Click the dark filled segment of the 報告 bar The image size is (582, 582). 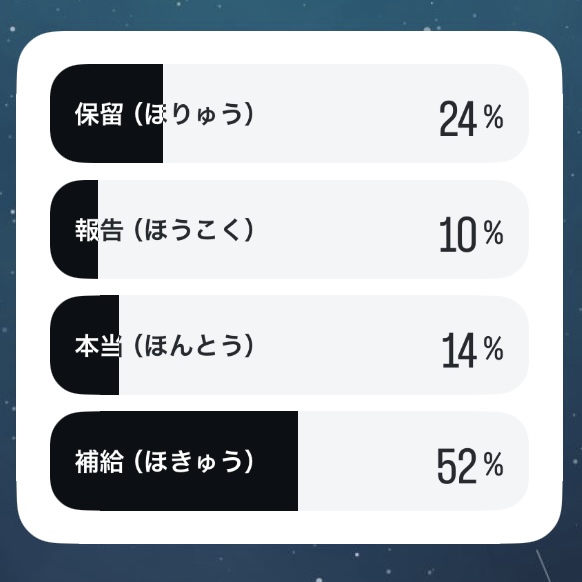tap(74, 229)
